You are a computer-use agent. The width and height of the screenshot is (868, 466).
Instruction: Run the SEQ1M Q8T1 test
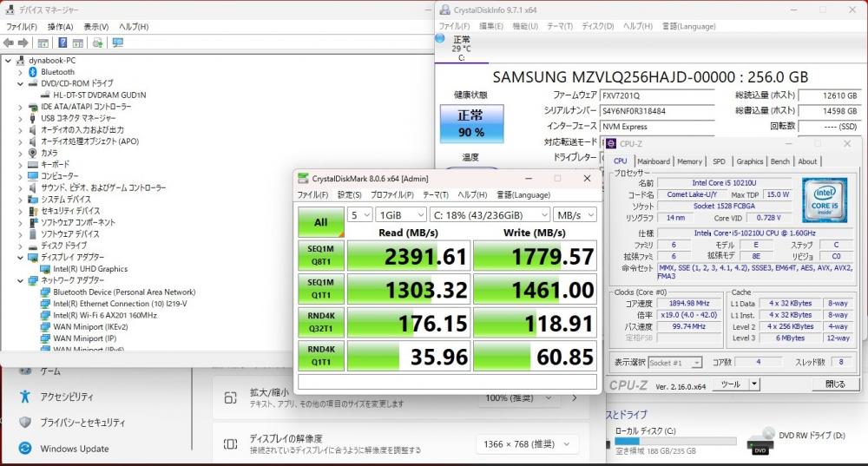(321, 255)
